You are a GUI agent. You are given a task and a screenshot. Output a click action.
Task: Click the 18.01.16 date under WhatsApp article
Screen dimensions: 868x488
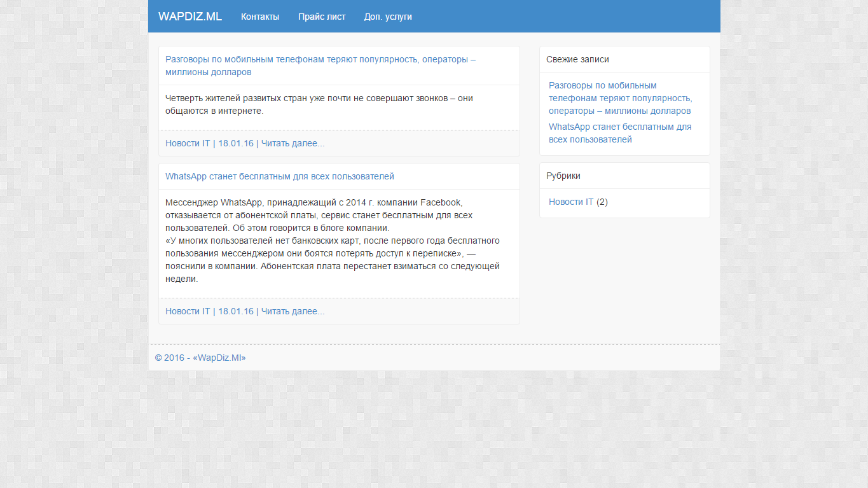235,311
